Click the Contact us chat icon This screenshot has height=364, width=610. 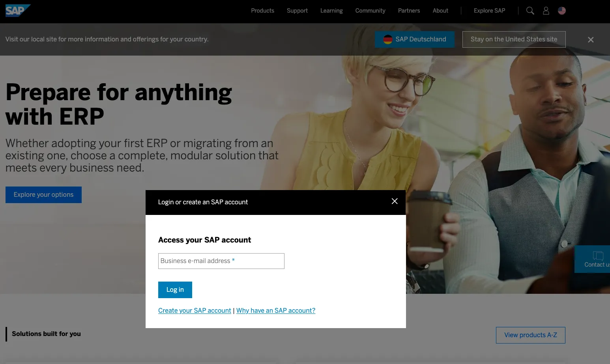[598, 256]
